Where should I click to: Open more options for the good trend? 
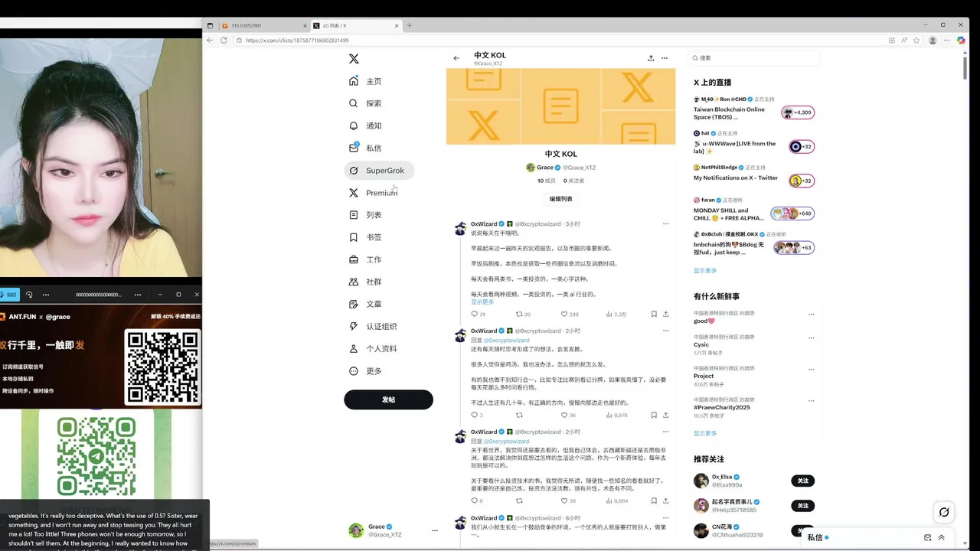[811, 314]
